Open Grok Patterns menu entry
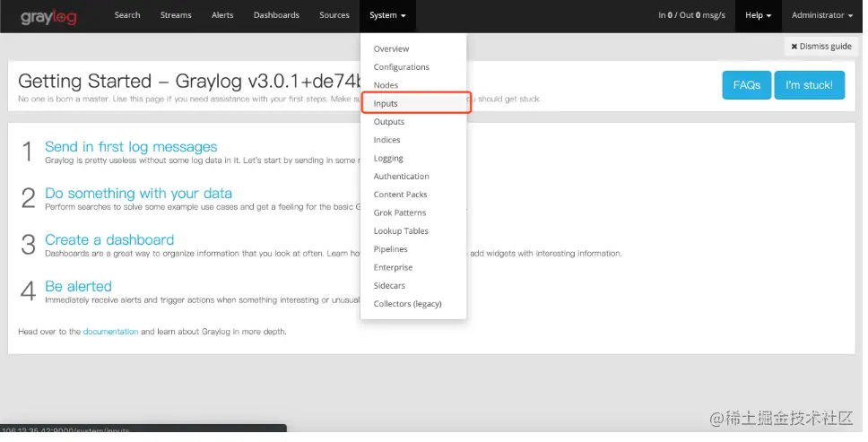Viewport: 868px width, 442px height. click(x=413, y=213)
